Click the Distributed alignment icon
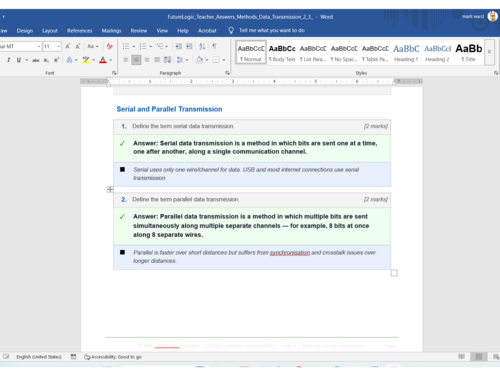Screen dimensions: 500x375 tap(167, 60)
